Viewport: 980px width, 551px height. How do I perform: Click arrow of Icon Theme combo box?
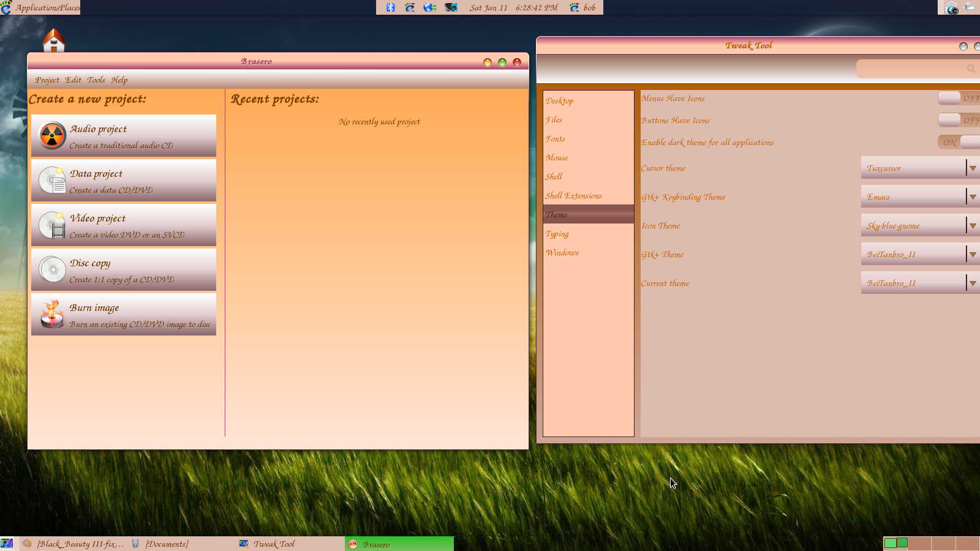point(973,225)
